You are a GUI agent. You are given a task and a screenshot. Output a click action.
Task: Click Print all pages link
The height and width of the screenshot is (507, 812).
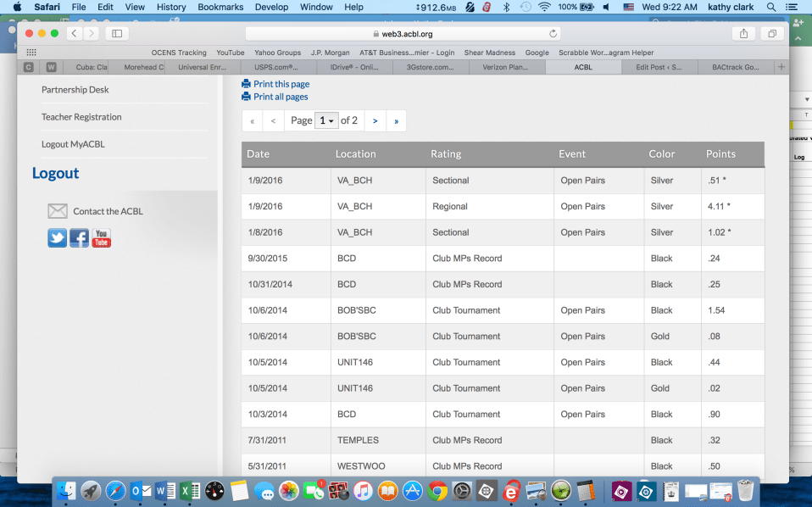click(x=280, y=97)
